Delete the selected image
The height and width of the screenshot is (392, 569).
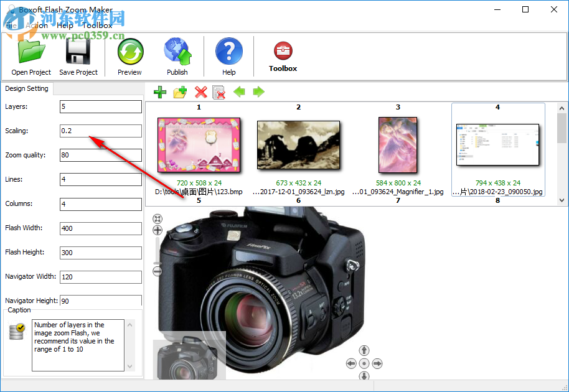point(200,92)
